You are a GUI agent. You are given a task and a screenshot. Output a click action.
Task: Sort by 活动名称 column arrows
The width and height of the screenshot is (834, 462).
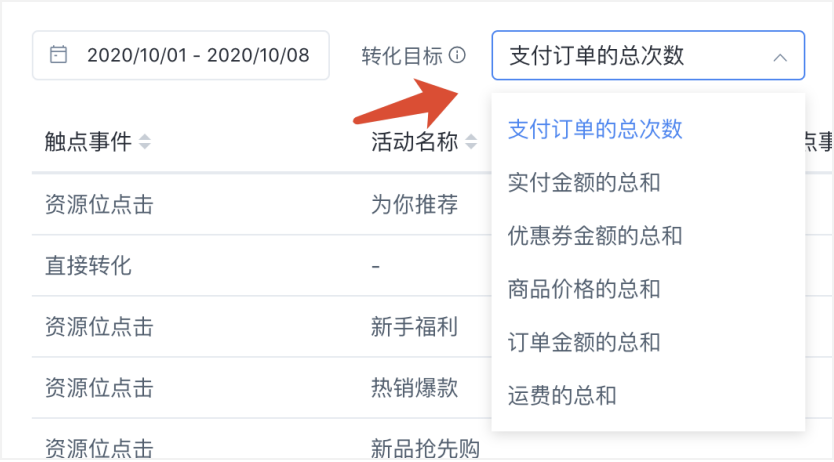point(471,141)
